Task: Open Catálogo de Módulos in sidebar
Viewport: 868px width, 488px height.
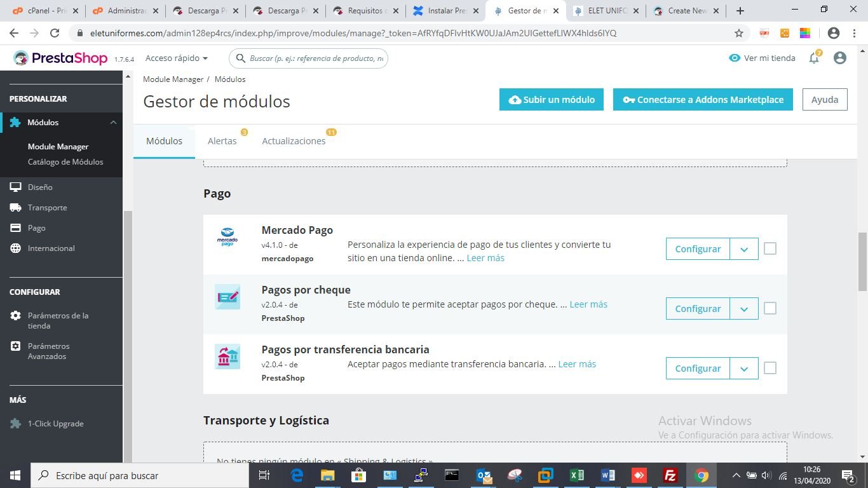Action: click(65, 162)
